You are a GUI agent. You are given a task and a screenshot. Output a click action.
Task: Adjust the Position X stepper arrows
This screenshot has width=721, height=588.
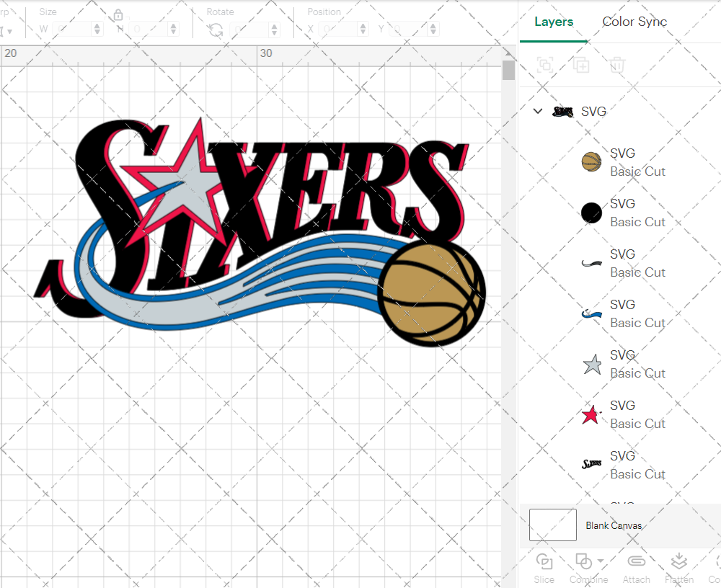363,29
